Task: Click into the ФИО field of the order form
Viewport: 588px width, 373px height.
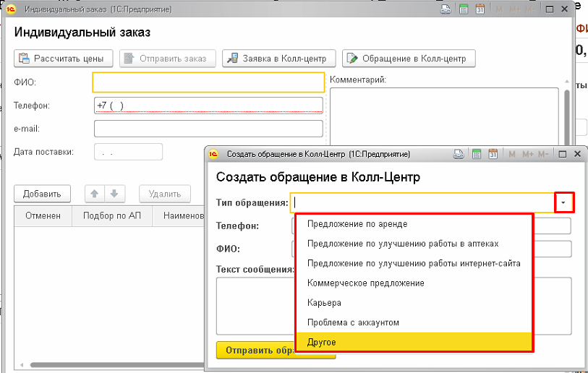Action: (208, 82)
